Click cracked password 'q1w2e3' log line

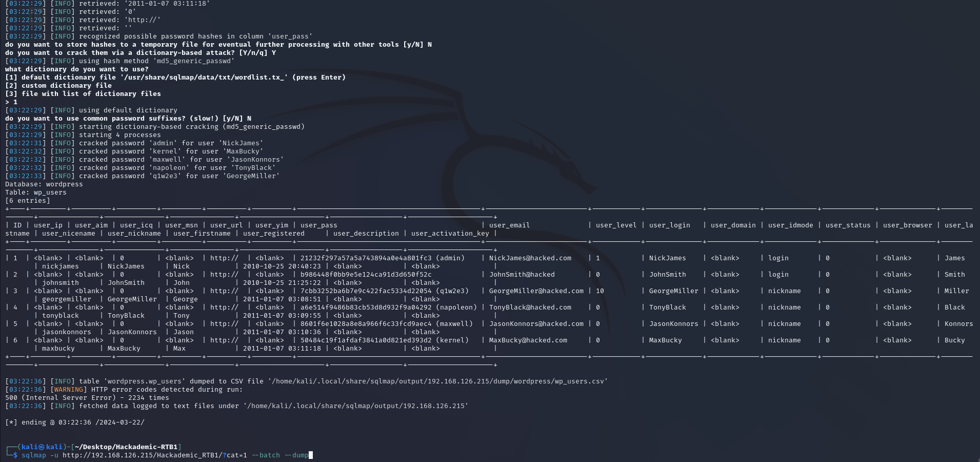142,176
